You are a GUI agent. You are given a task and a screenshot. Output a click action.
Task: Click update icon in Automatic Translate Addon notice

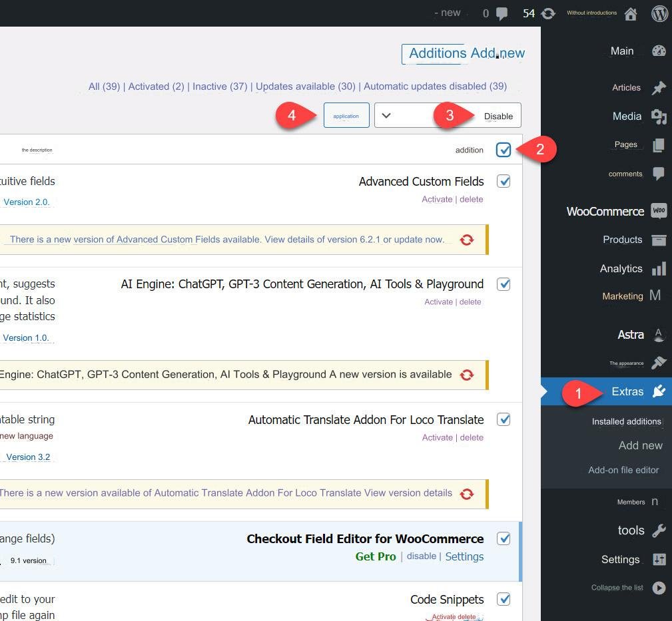[467, 494]
